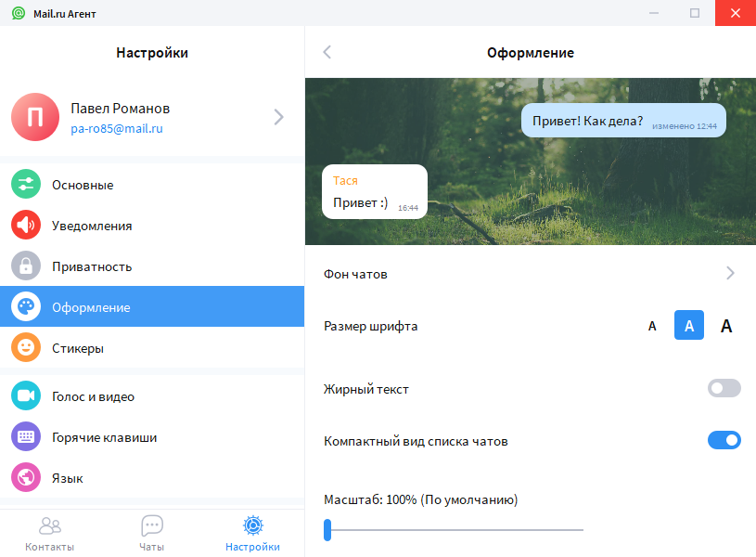Image resolution: width=756 pixels, height=557 pixels.
Task: Select the medium font size A
Action: tap(689, 325)
